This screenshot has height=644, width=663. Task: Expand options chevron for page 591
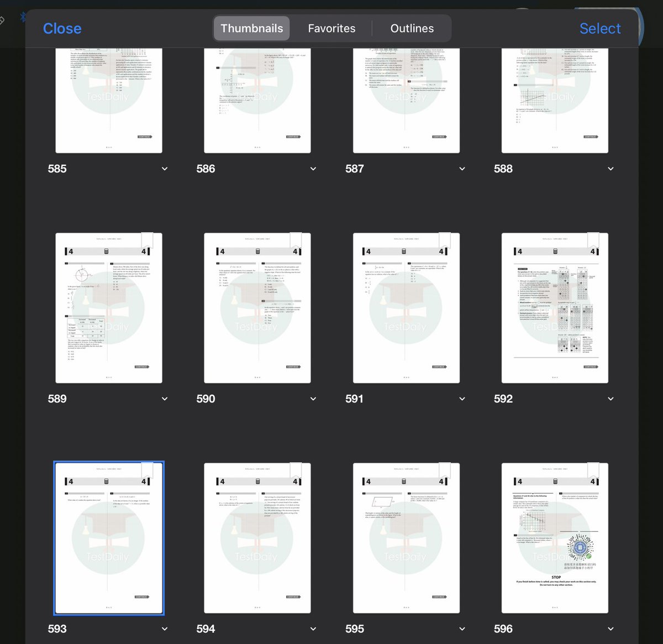click(x=462, y=399)
